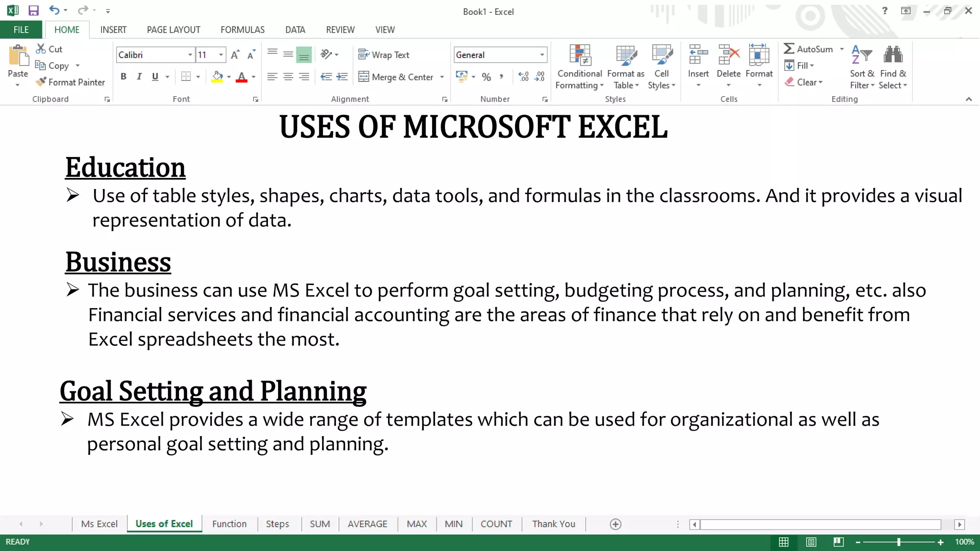Click the Format cells button
This screenshot has width=980, height=551.
(759, 66)
